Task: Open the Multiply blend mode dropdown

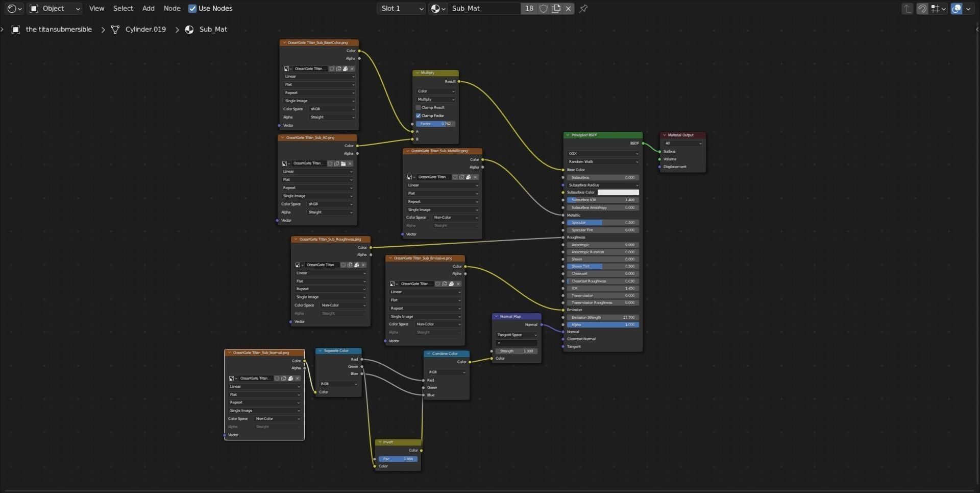Action: [436, 99]
